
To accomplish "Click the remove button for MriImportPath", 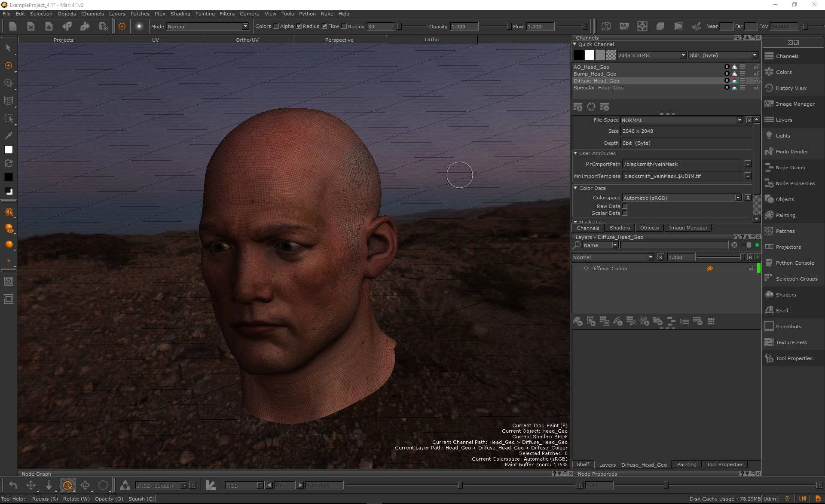I will pos(748,164).
